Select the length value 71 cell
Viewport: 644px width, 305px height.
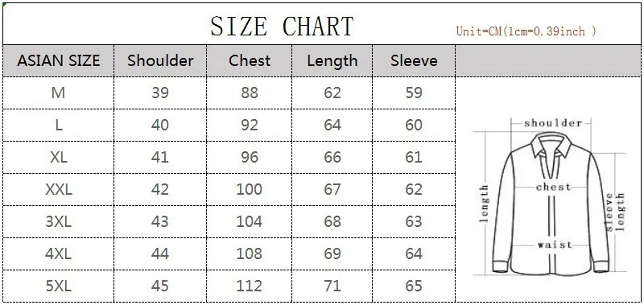332,286
